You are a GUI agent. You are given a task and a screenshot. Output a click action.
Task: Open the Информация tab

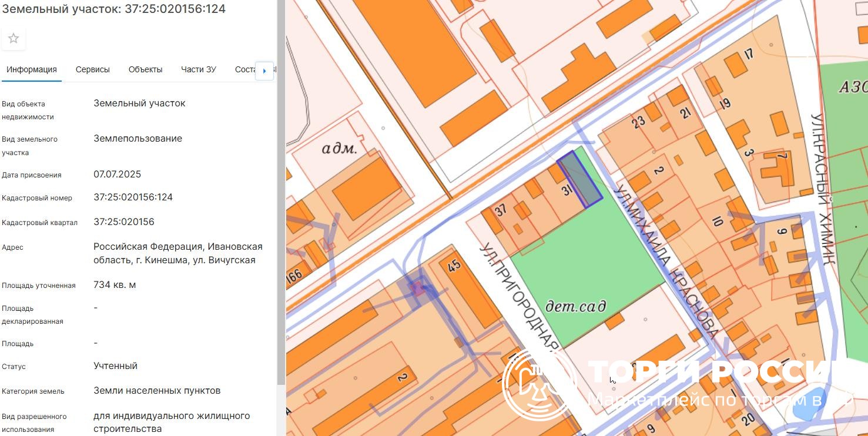32,69
